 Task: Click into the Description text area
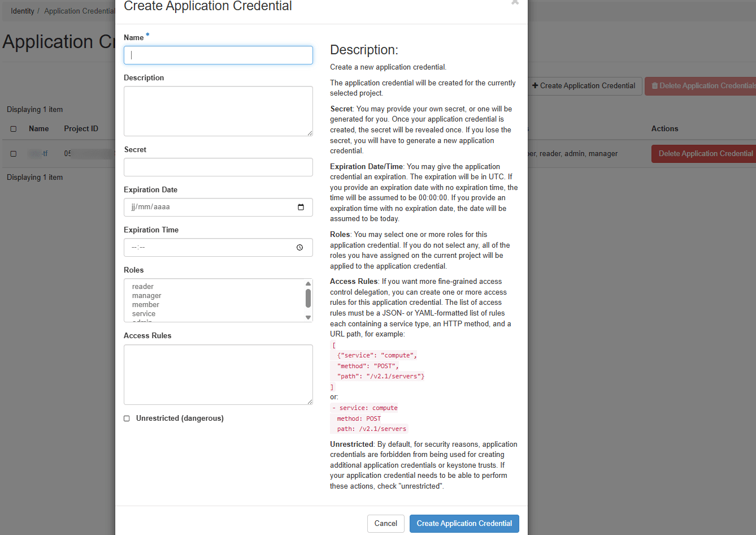(x=218, y=111)
